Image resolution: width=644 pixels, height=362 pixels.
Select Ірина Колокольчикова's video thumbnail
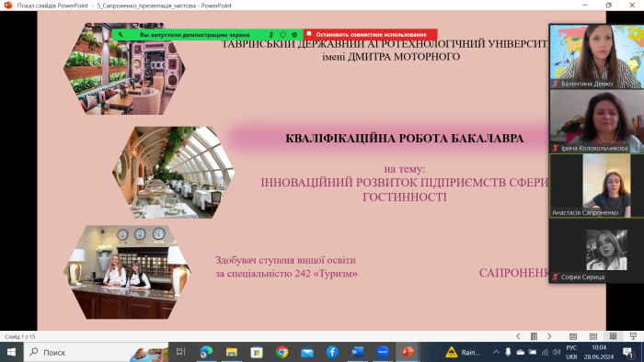click(597, 121)
